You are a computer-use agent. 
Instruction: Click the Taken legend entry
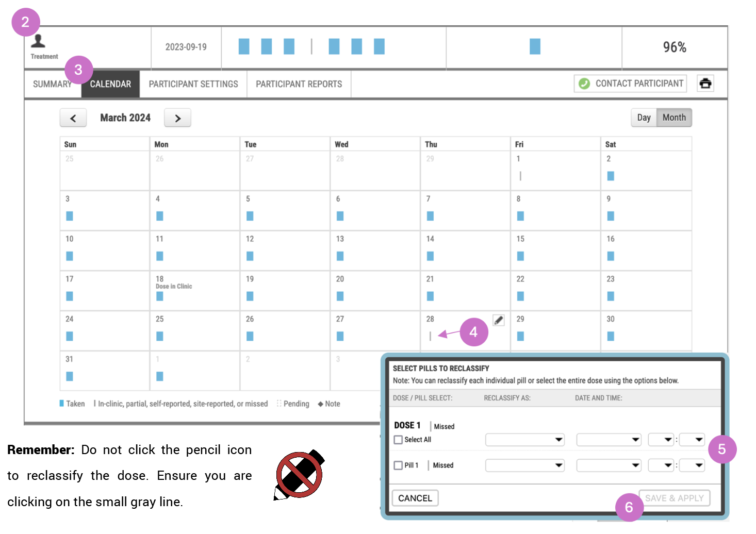(x=72, y=404)
